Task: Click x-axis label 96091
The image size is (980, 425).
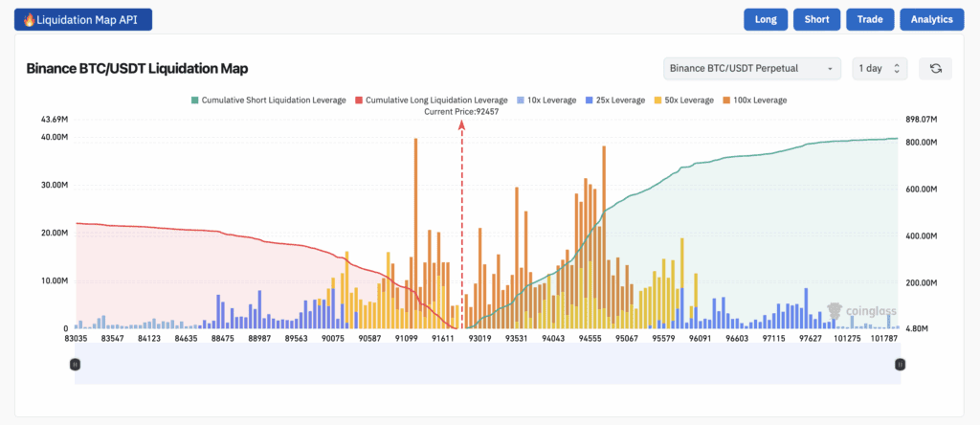Action: tap(700, 338)
